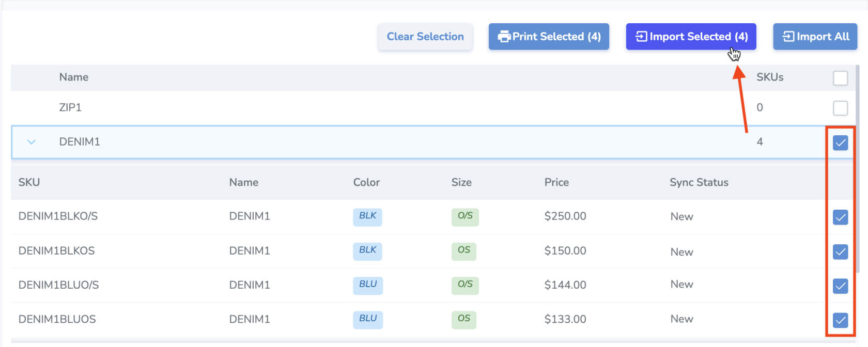Viewport: 868px width, 347px height.
Task: Click the Sync Status column header
Action: (x=699, y=182)
